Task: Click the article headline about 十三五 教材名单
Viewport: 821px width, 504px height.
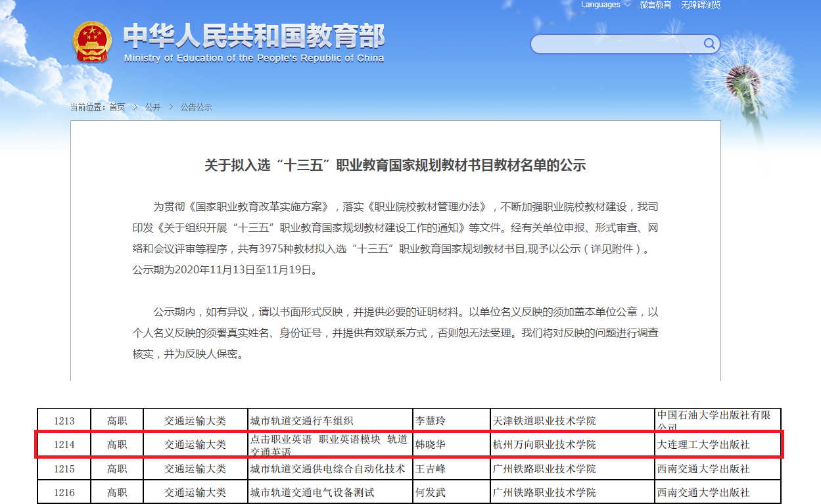Action: tap(395, 165)
